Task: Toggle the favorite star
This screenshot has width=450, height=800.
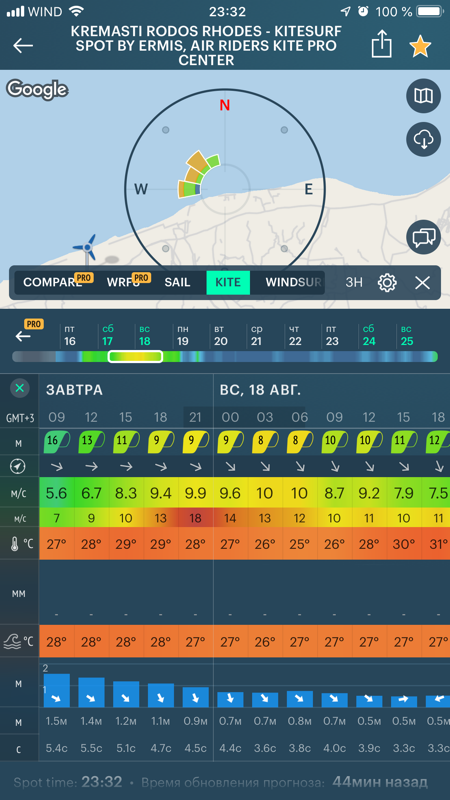Action: [x=420, y=46]
